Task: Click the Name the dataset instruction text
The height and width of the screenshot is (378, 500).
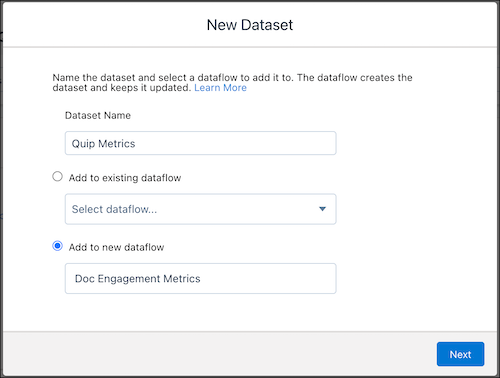Action: click(232, 83)
